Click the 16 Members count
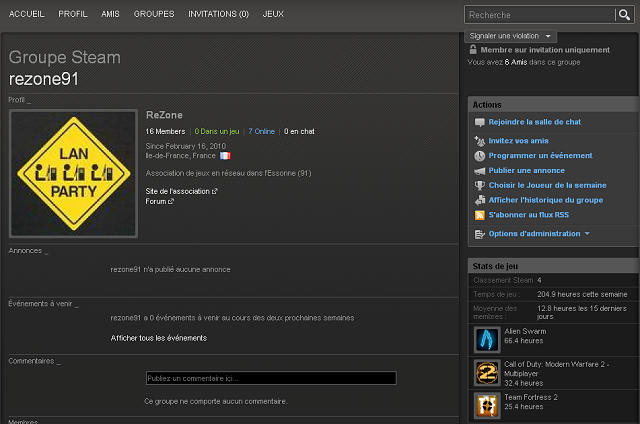 (x=165, y=131)
